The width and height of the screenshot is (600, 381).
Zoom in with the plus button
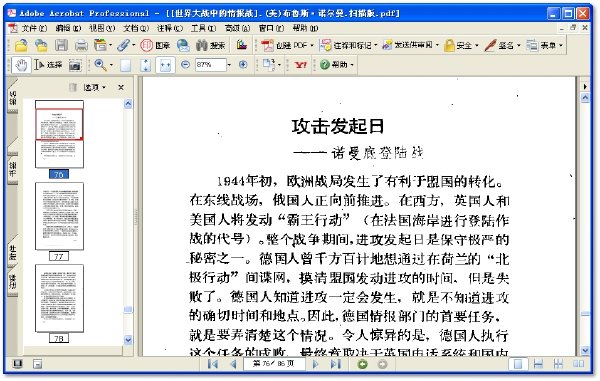pos(243,65)
